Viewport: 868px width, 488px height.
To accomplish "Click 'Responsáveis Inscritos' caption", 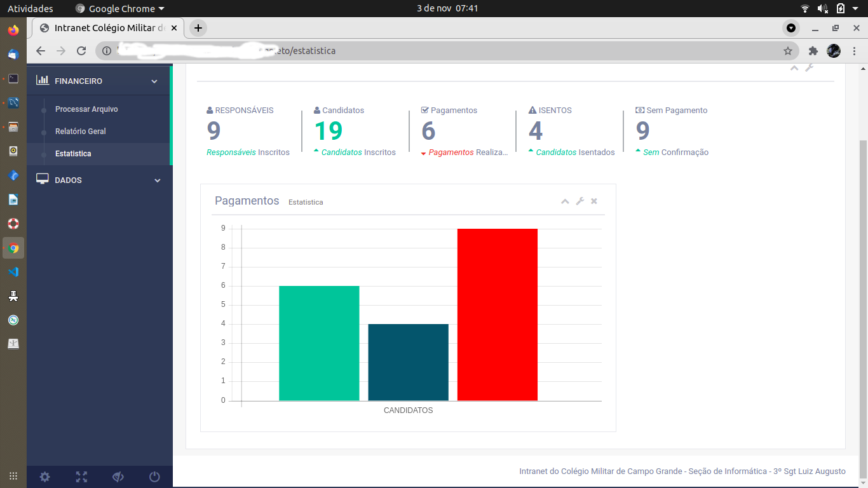I will (x=248, y=152).
